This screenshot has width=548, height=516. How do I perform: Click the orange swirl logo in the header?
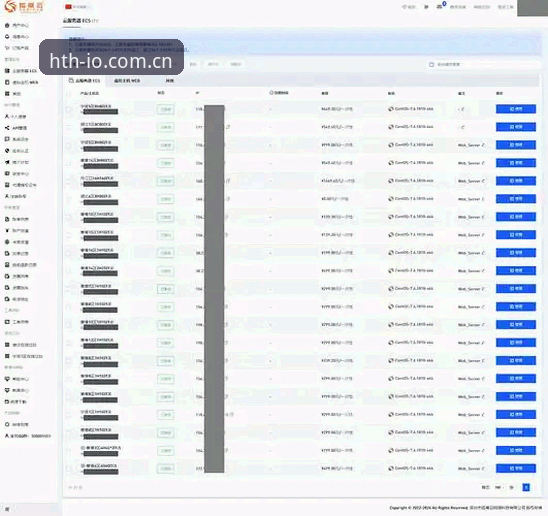(x=10, y=6)
